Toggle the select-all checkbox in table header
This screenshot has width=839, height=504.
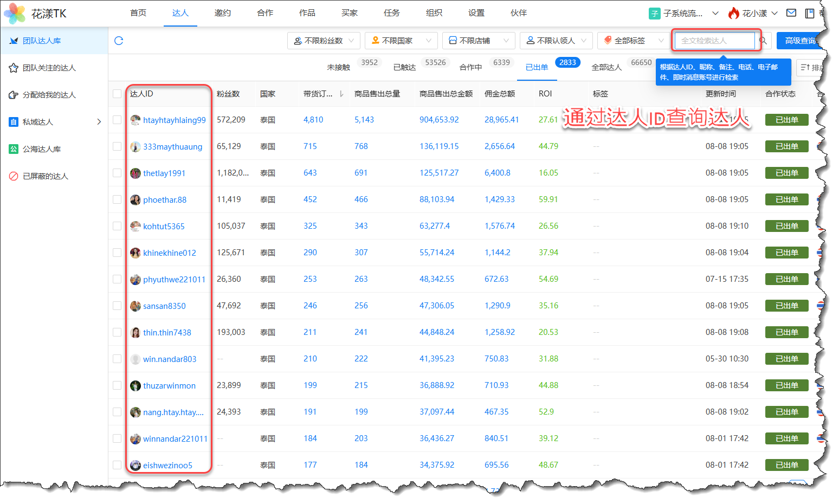point(117,94)
